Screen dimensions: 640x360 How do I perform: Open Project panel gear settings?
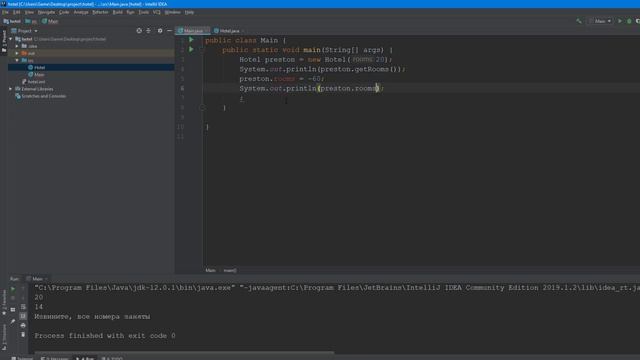pos(160,31)
